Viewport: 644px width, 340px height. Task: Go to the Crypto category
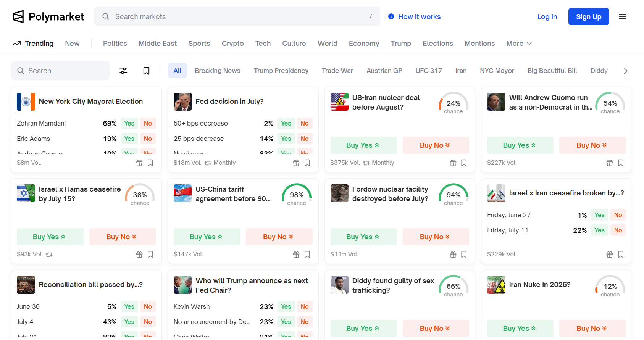[232, 44]
